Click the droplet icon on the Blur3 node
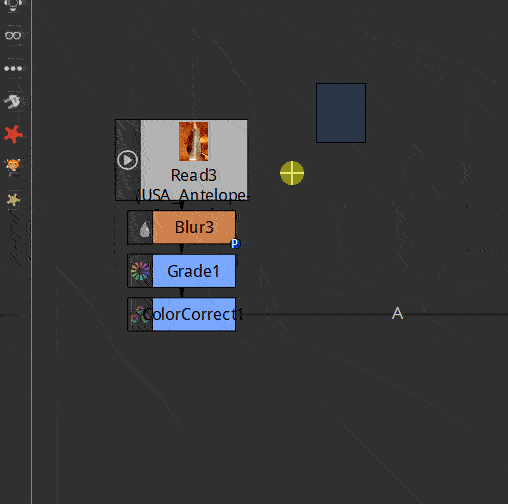The width and height of the screenshot is (508, 504). point(144,229)
